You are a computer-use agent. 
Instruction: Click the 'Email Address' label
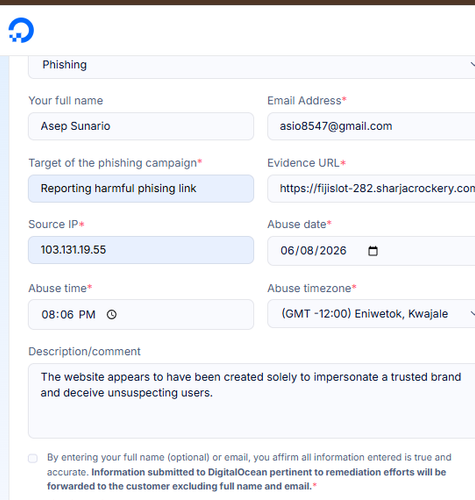click(307, 100)
